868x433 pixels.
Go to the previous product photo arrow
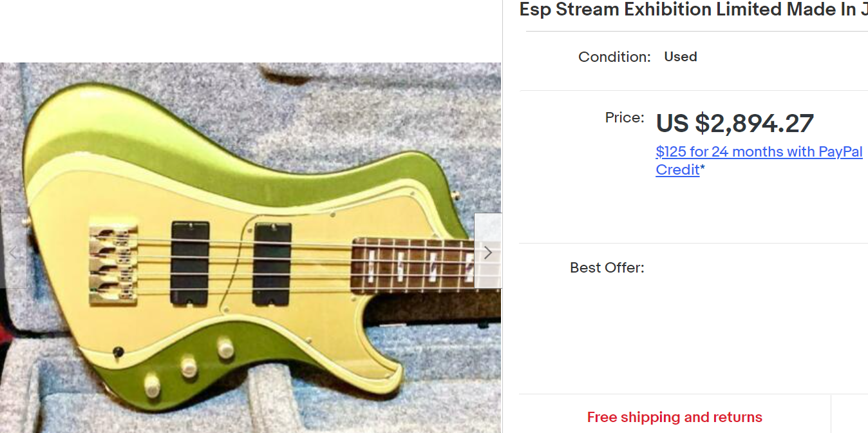pyautogui.click(x=14, y=251)
